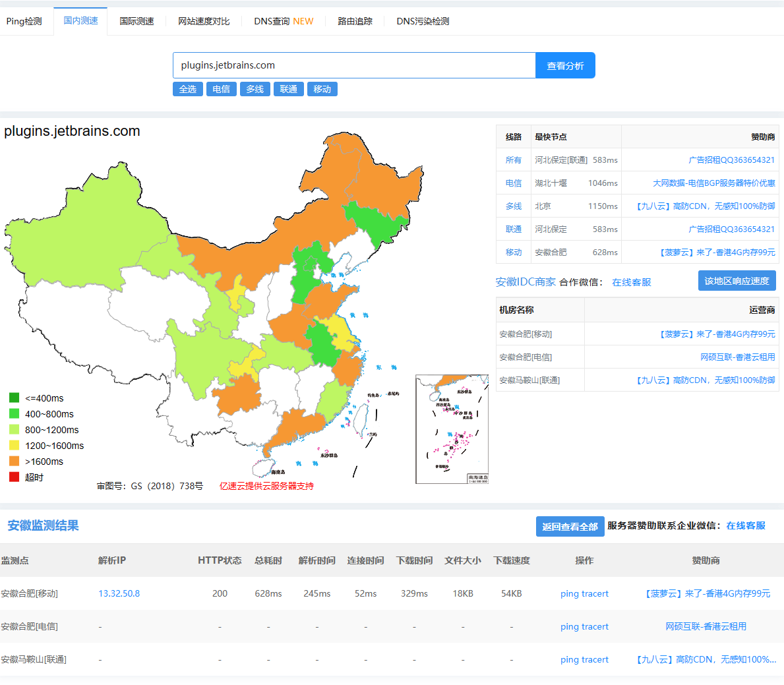Open 菠萝云 link in 安徽合肥[移动] 机房 row
784x685 pixels.
[x=717, y=334]
